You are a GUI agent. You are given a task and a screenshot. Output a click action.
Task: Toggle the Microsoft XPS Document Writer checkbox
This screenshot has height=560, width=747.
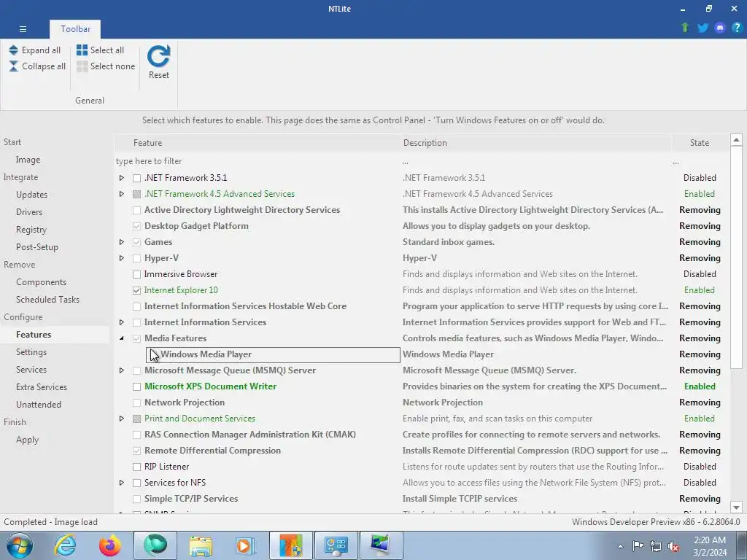(x=136, y=386)
